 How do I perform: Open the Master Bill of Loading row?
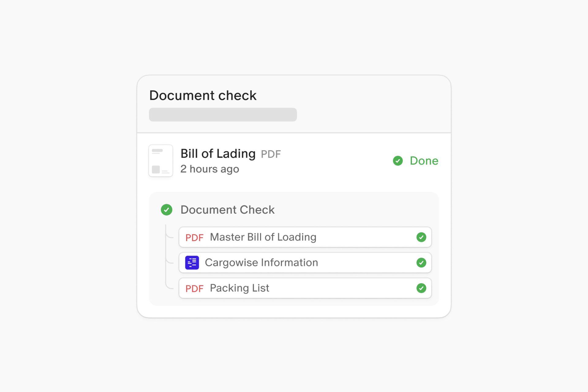coord(263,237)
